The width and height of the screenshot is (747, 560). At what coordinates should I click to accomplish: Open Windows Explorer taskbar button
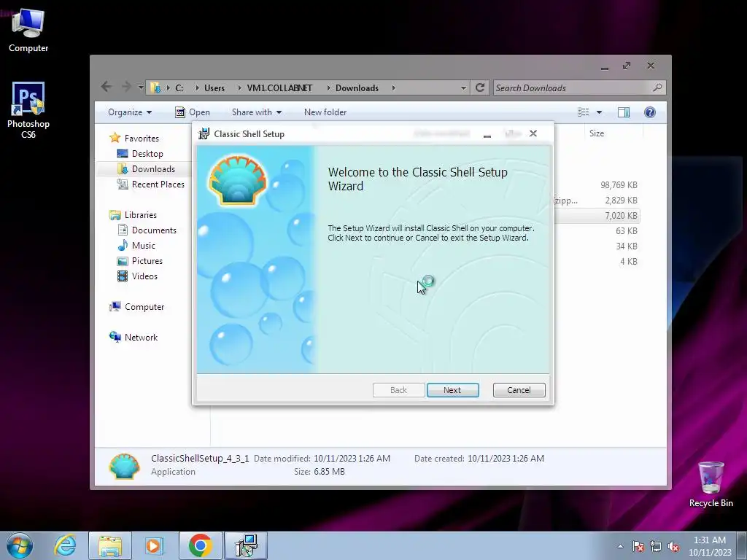[x=110, y=545]
